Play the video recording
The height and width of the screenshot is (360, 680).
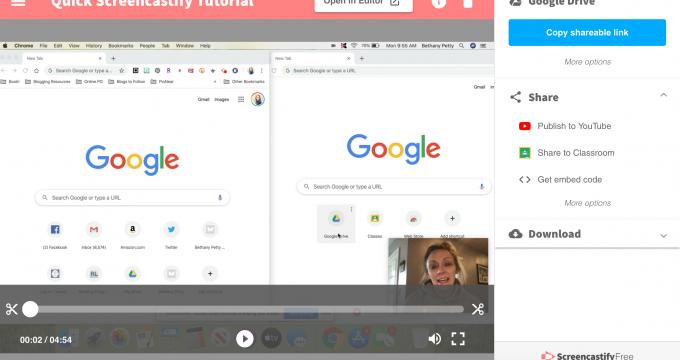(x=245, y=339)
